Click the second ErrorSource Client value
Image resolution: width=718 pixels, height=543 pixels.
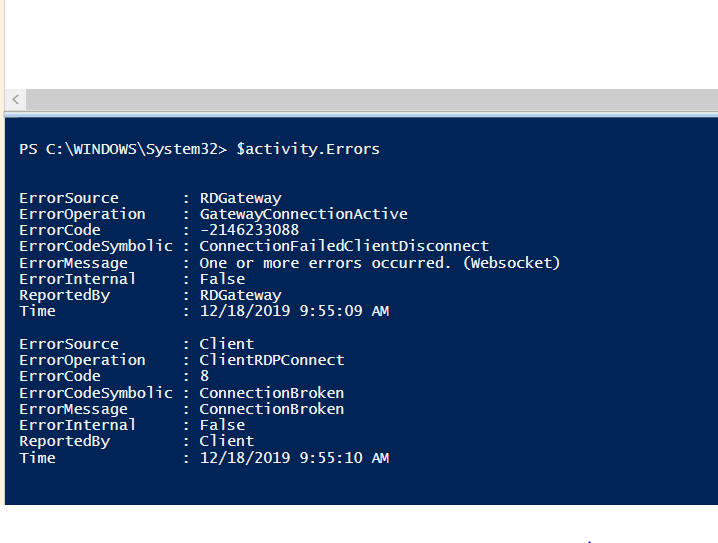(227, 344)
